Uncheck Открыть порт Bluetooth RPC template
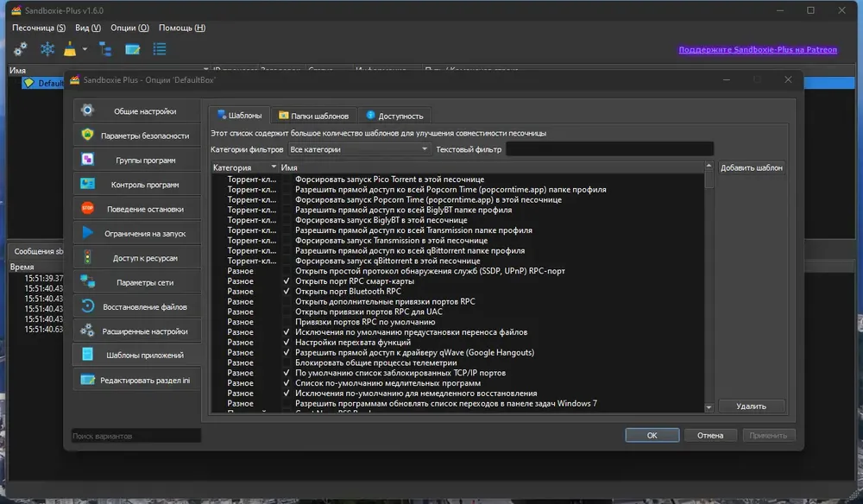The image size is (863, 504). tap(287, 292)
